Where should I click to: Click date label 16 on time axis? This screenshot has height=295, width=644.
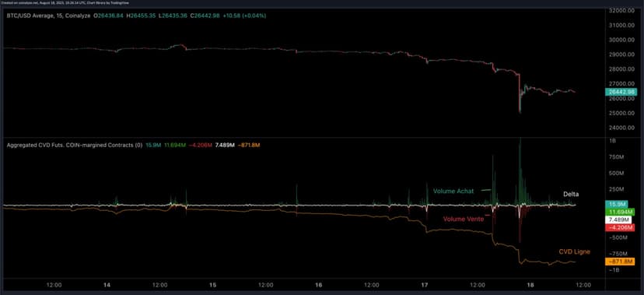319,284
